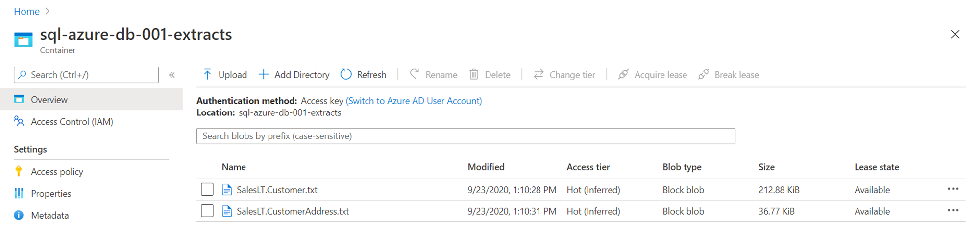The height and width of the screenshot is (247, 980).
Task: Open the Access policy settings
Action: point(57,172)
